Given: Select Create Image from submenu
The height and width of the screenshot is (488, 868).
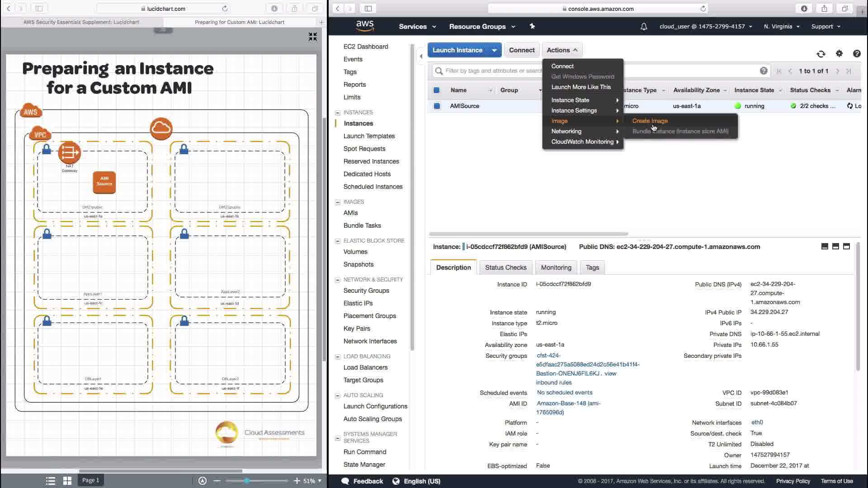Looking at the screenshot, I should 650,121.
